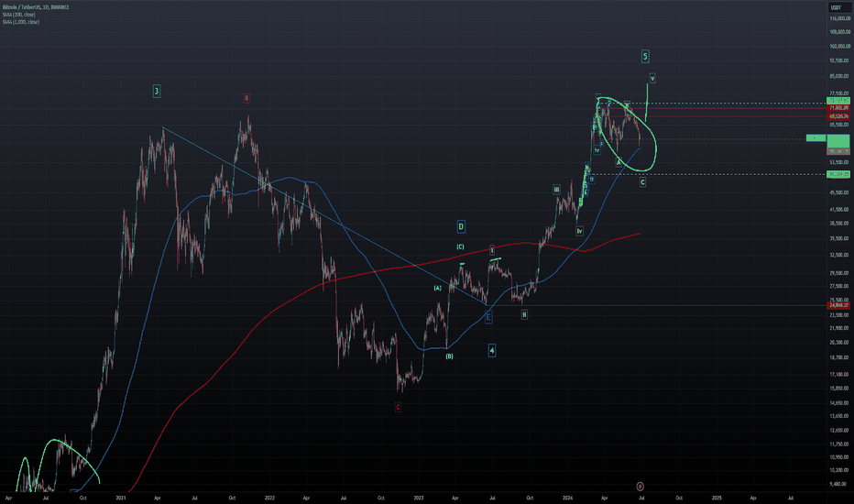
Task: Select the wave label (B)
Action: coord(449,356)
